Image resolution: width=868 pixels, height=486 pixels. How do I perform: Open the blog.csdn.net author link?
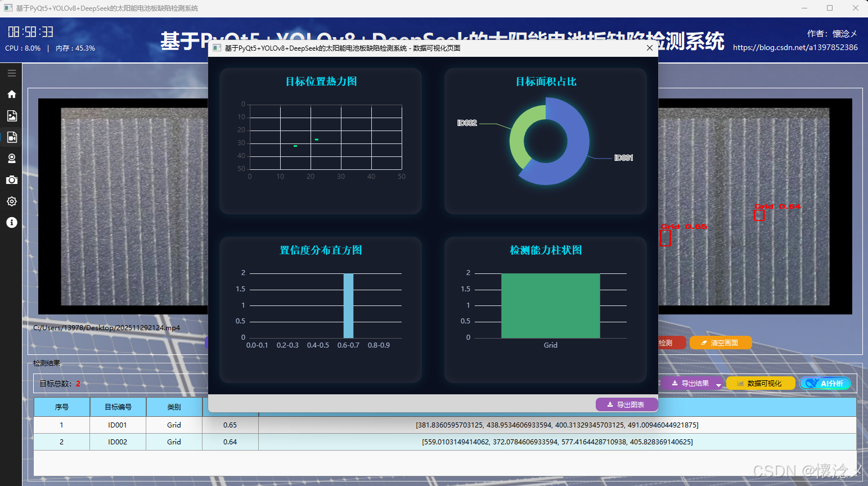[x=795, y=47]
